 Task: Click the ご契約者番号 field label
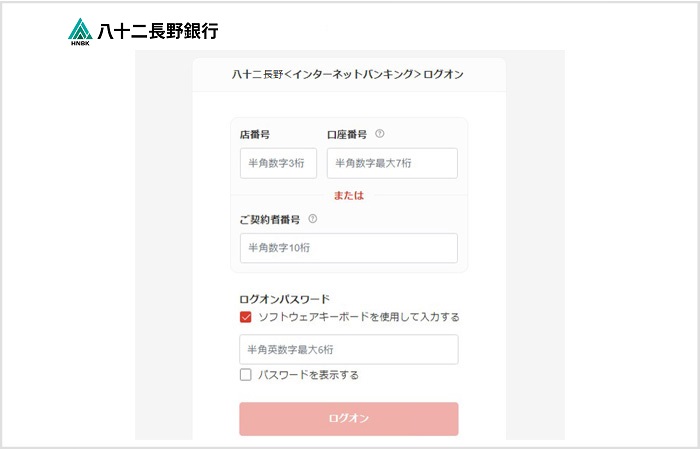[x=270, y=219]
